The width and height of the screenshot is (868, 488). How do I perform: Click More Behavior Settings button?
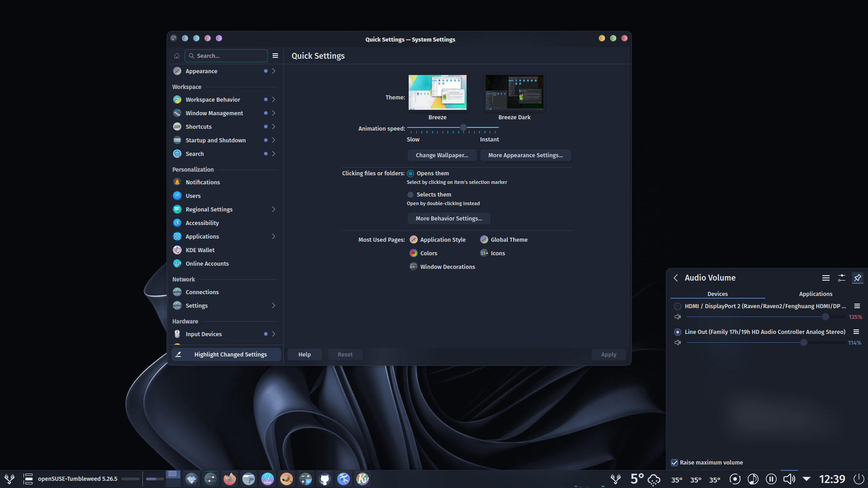[449, 218]
